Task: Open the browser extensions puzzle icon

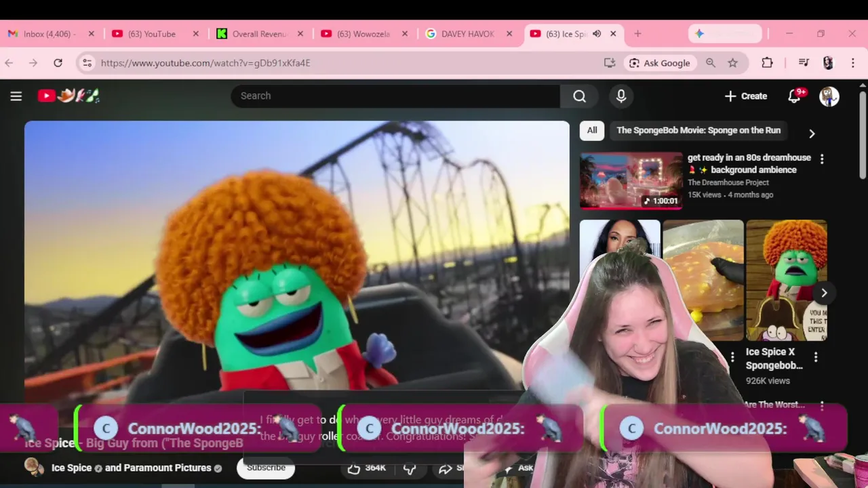Action: 767,63
